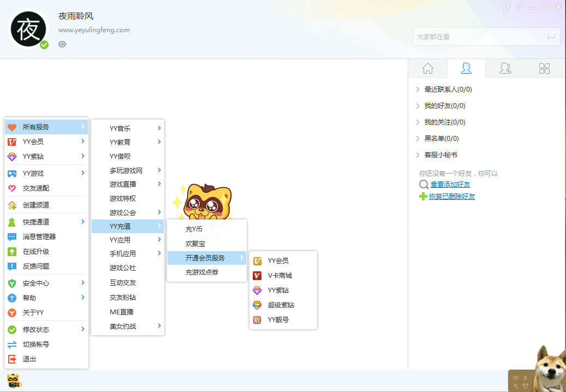
Task: Click the YY raccoon main menu icon at bottom left
Action: click(14, 381)
